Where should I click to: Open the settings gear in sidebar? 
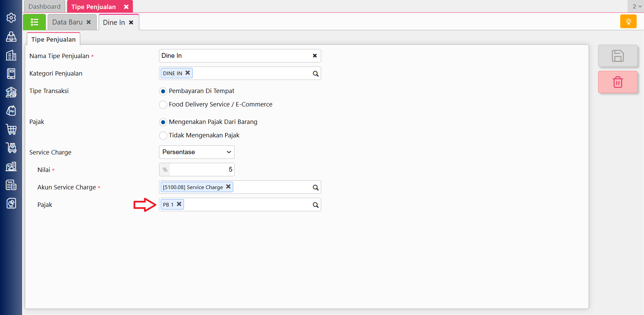pyautogui.click(x=11, y=18)
